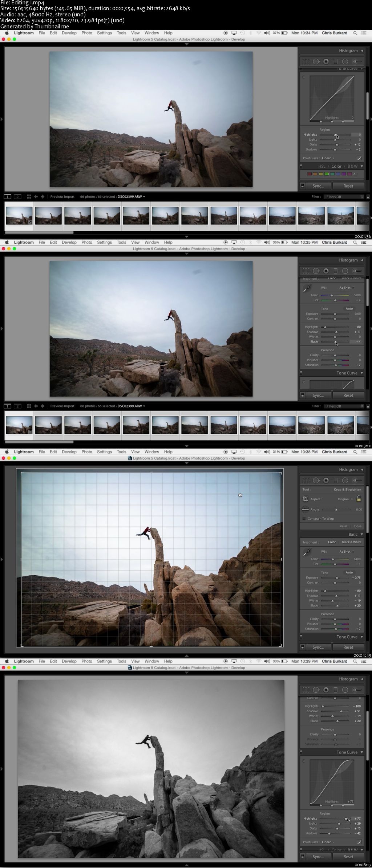This screenshot has width=372, height=868.
Task: Set Treatment to Color in 10:38 PM frame
Action: (332, 542)
